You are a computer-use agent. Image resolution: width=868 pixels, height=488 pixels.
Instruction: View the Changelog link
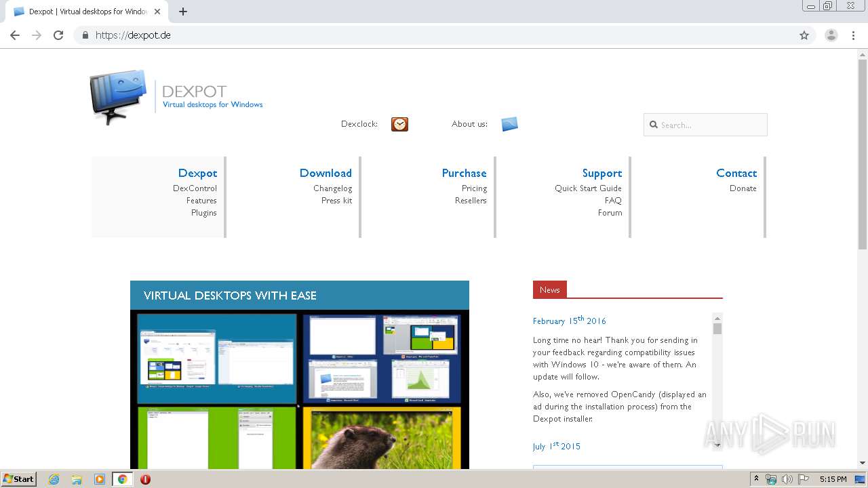coord(332,188)
